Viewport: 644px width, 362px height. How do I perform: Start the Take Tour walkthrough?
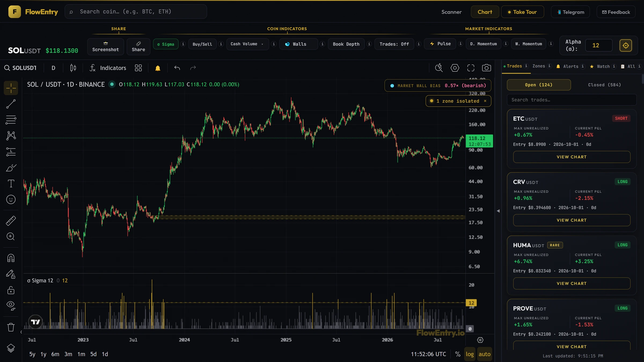[x=522, y=12]
